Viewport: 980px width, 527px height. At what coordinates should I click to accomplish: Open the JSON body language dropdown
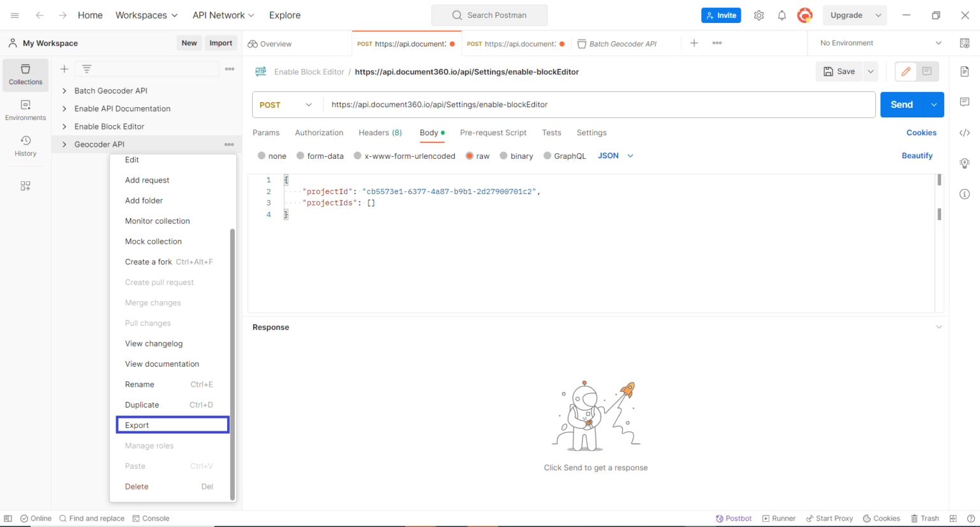point(614,155)
